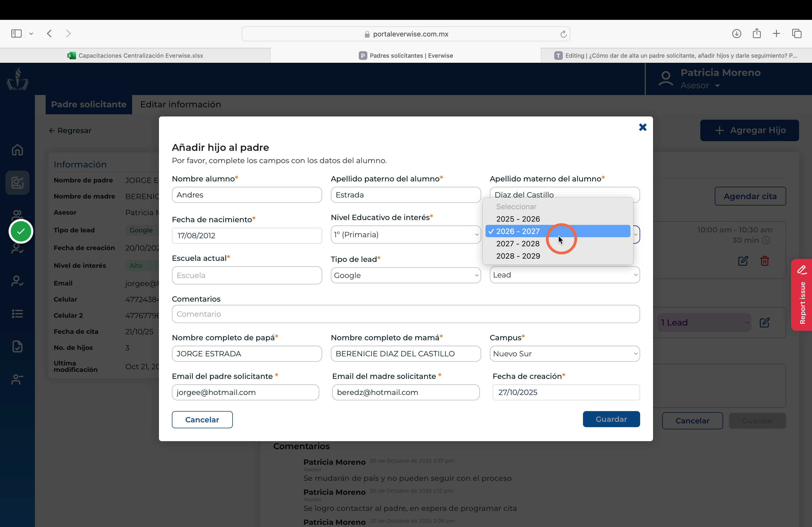The image size is (812, 527).
Task: Select 2025 - 2026 school cycle option
Action: point(557,219)
